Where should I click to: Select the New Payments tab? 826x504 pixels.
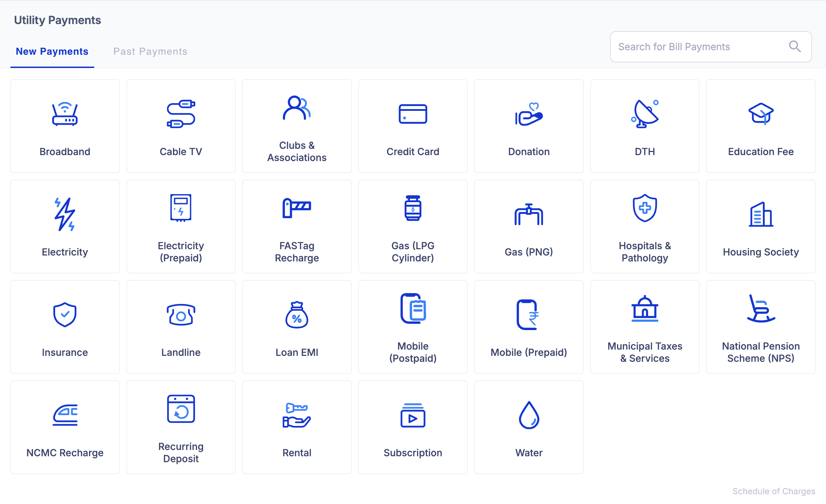[52, 52]
